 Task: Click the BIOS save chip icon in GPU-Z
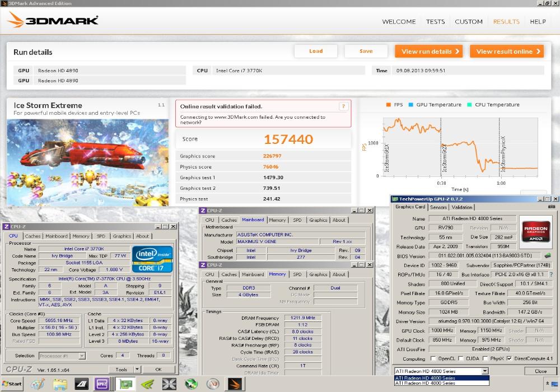pyautogui.click(x=548, y=255)
